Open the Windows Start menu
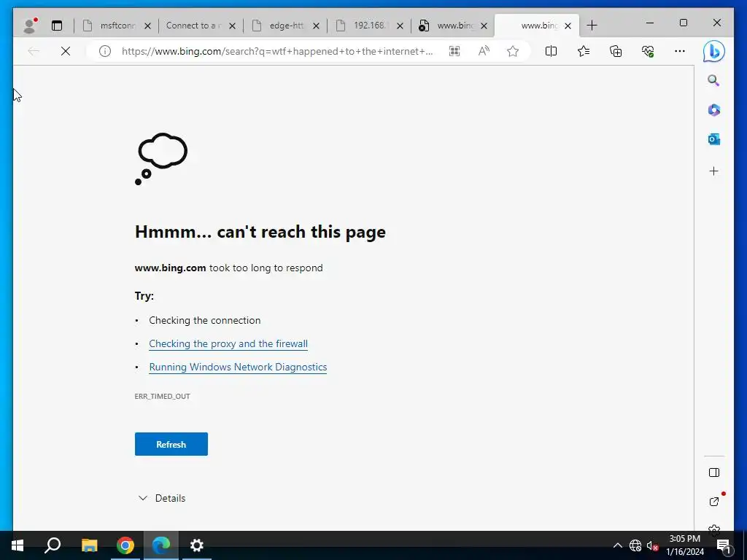The height and width of the screenshot is (560, 747). point(18,545)
